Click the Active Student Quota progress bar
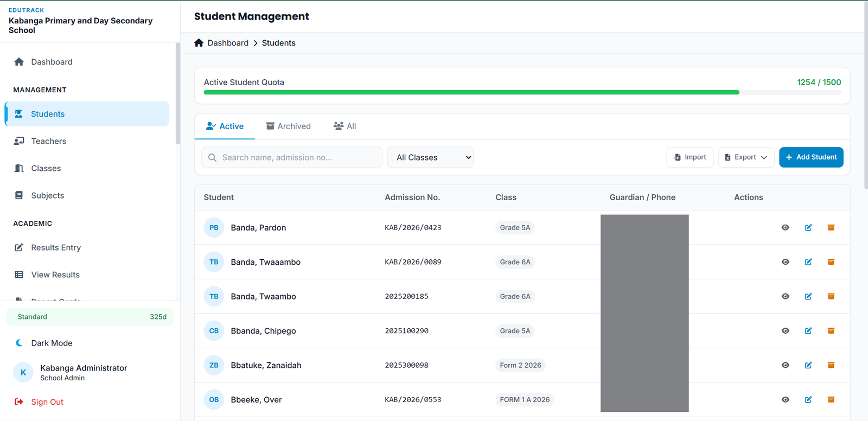The image size is (868, 421). 522,92
